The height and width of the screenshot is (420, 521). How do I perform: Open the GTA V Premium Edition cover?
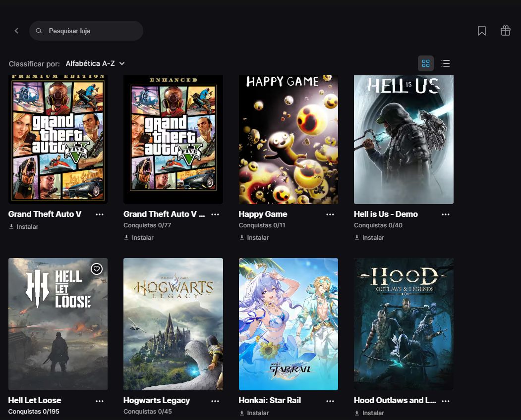[58, 140]
